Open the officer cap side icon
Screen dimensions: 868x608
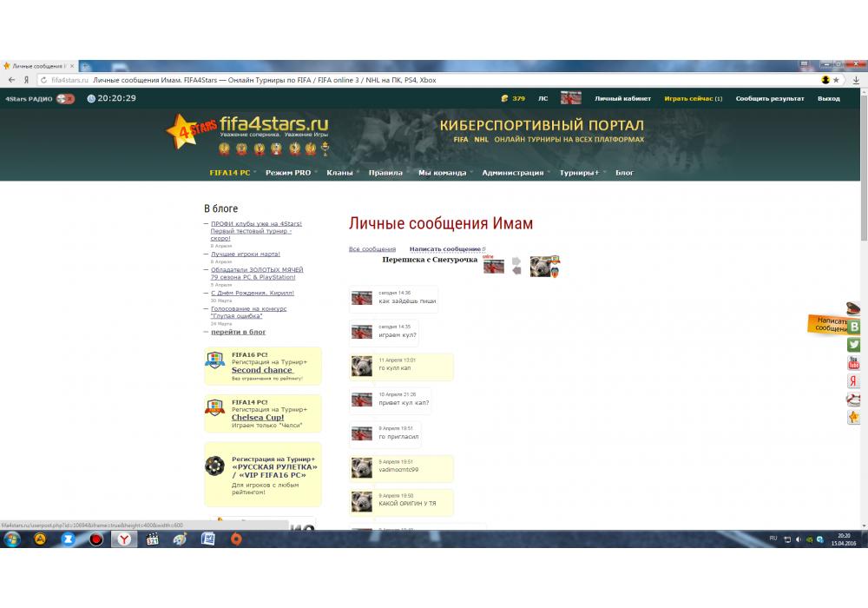click(x=853, y=307)
